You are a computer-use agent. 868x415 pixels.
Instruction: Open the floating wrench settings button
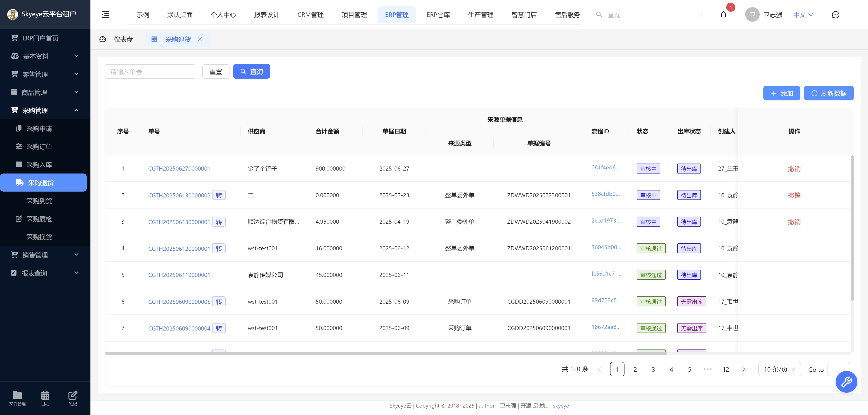click(846, 382)
